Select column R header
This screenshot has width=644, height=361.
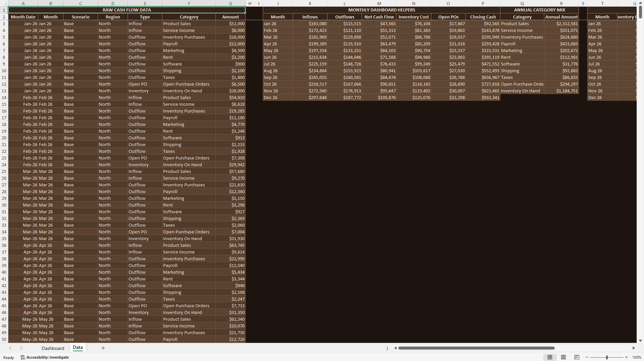pos(561,3)
